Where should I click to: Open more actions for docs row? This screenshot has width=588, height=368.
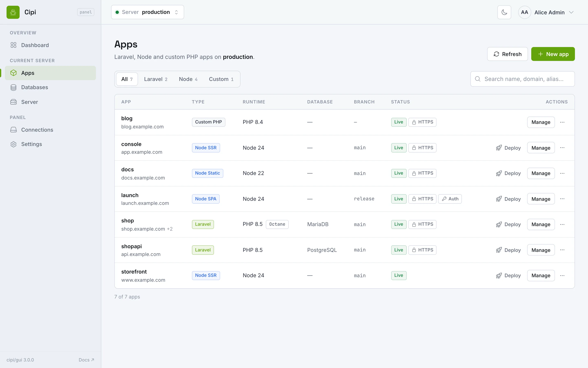click(x=562, y=173)
